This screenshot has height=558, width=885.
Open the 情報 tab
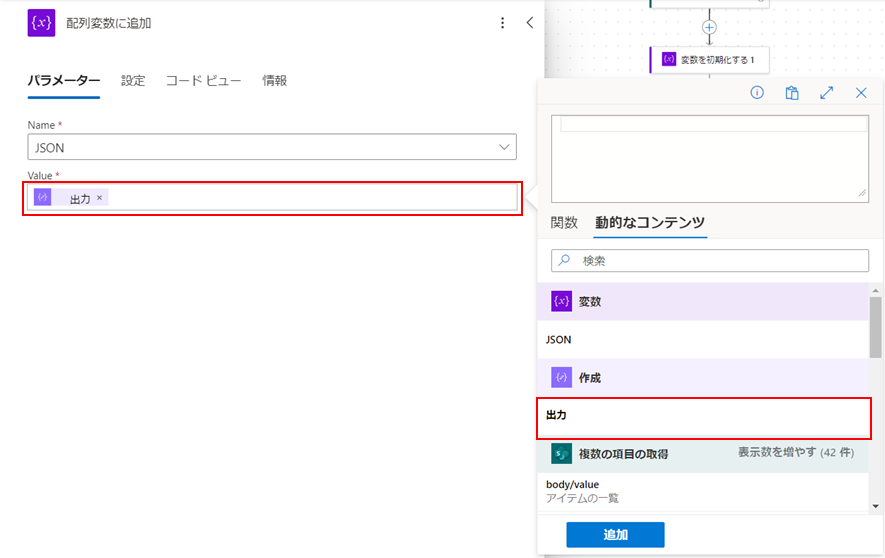pos(274,81)
